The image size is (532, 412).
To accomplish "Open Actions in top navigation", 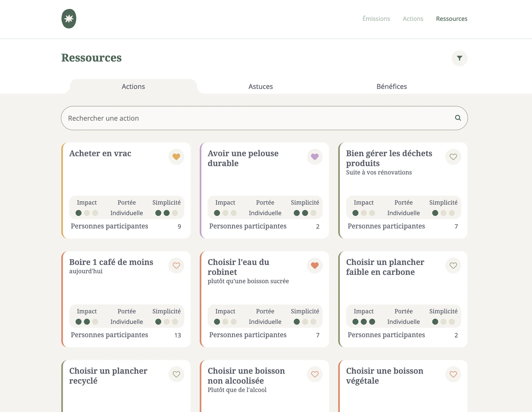I will (x=413, y=19).
